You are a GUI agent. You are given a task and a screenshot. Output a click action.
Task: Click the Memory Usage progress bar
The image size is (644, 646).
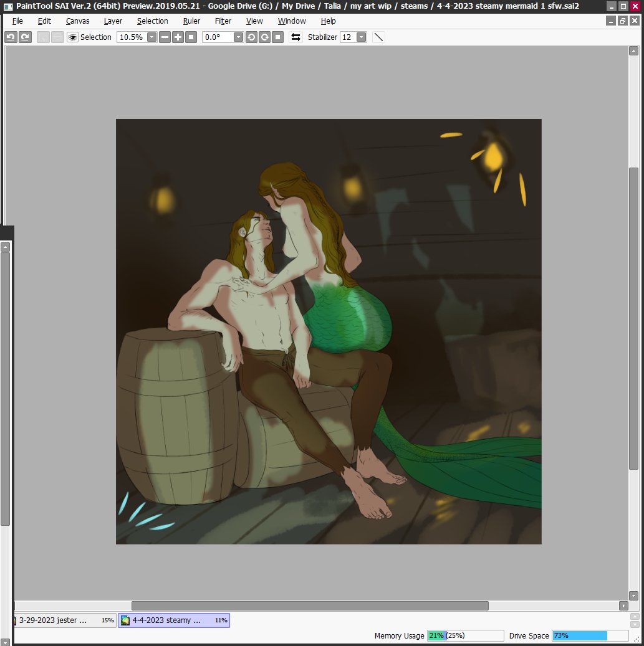pyautogui.click(x=466, y=635)
